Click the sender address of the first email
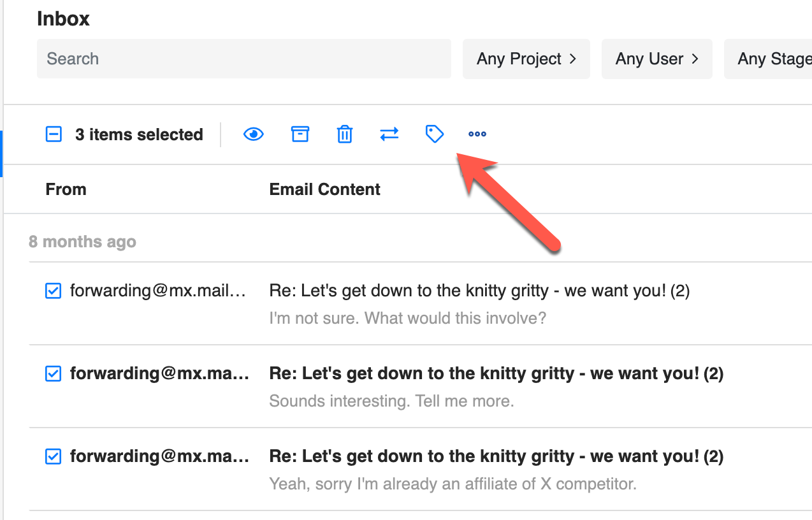This screenshot has height=520, width=812. [157, 291]
